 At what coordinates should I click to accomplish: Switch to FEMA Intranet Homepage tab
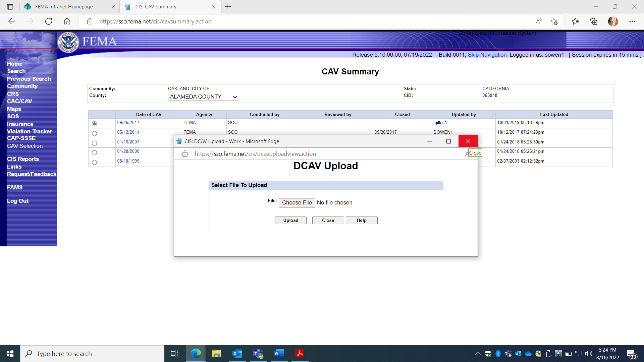coord(64,7)
